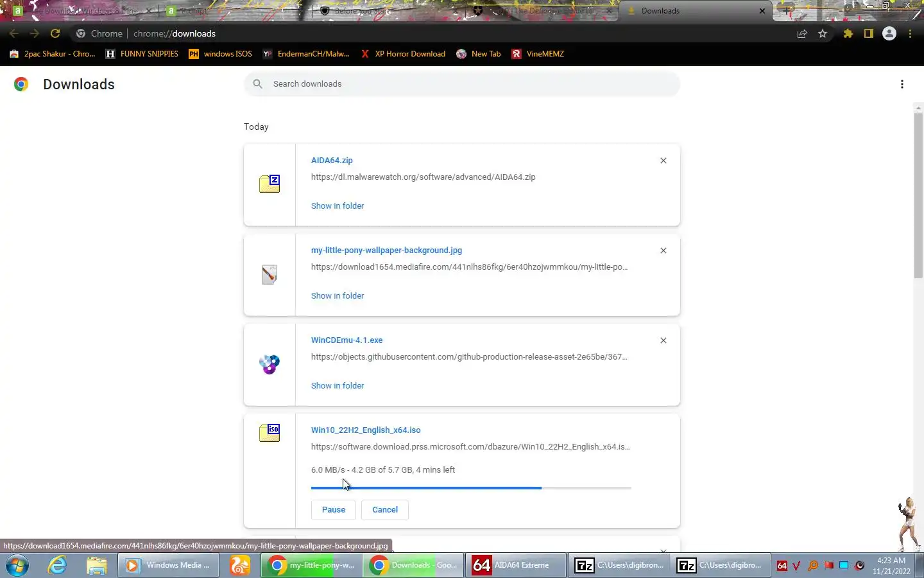Switch to the my-little-pony Chrome taskbar window
This screenshot has height=578, width=924.
(x=311, y=566)
